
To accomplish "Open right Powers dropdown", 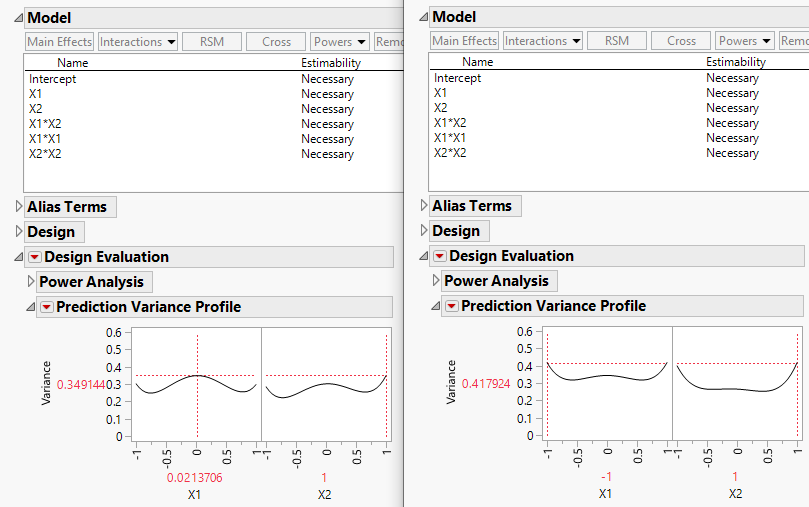I will (745, 41).
